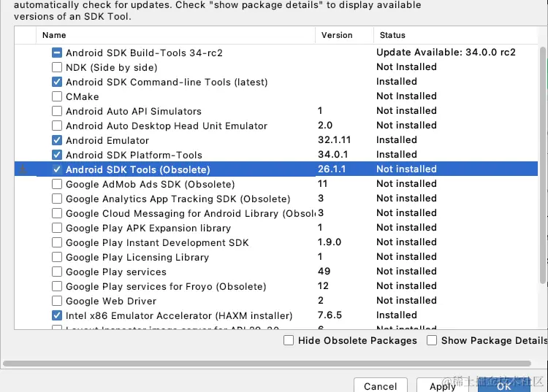Check Android Auto API Simulators checkbox
The width and height of the screenshot is (548, 392).
(x=56, y=111)
